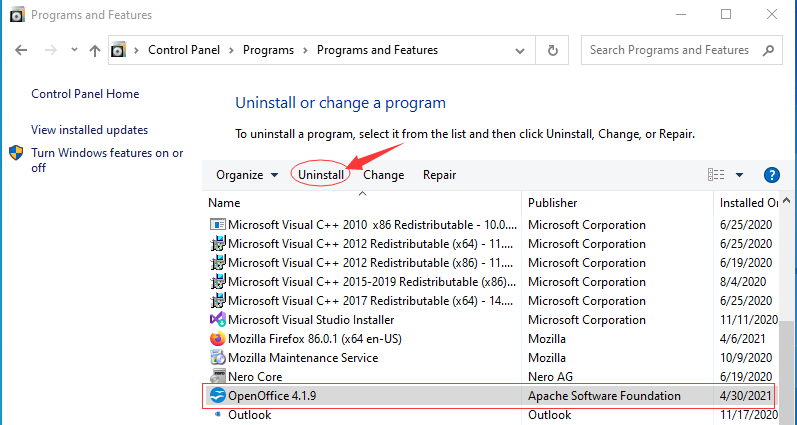The width and height of the screenshot is (797, 425).
Task: Click the Back navigation arrow
Action: (x=21, y=50)
